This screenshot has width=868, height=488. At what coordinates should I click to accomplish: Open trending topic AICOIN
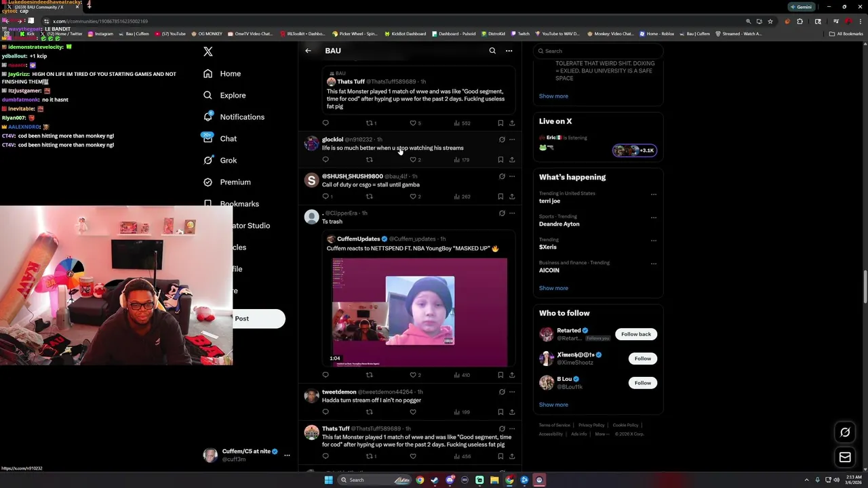tap(549, 270)
